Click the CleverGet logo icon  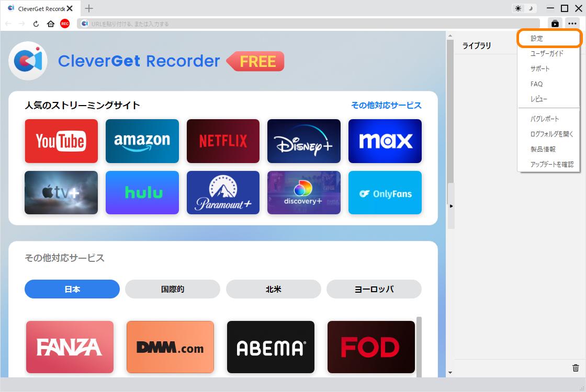(28, 61)
